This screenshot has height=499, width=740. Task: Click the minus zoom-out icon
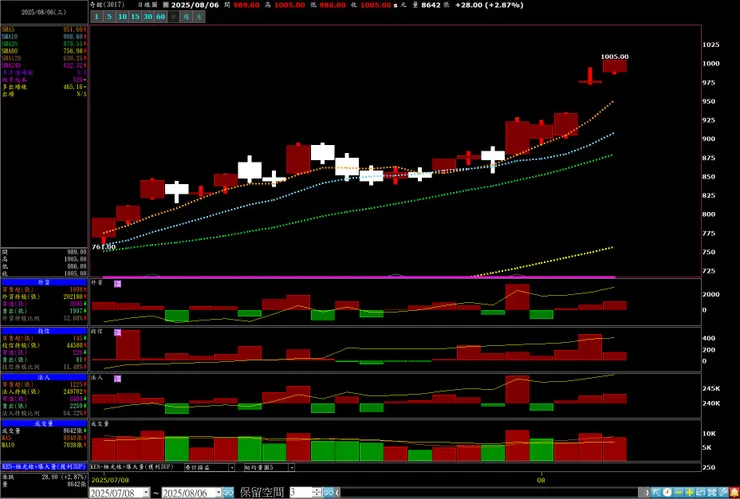click(x=679, y=492)
